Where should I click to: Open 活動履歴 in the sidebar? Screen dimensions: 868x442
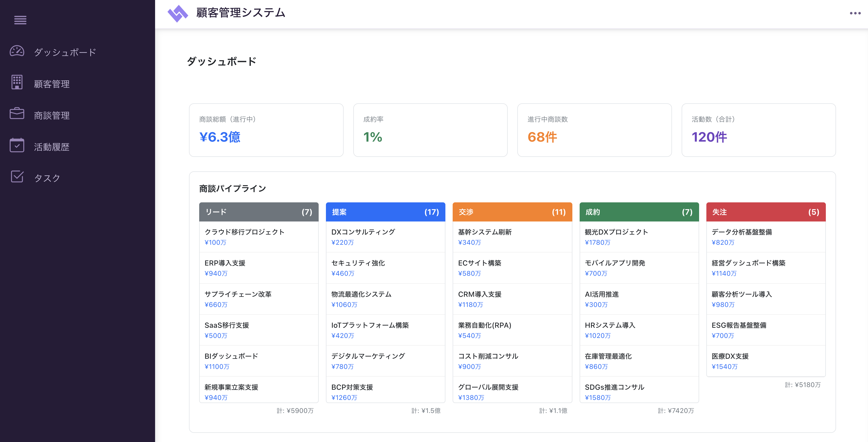coord(52,147)
